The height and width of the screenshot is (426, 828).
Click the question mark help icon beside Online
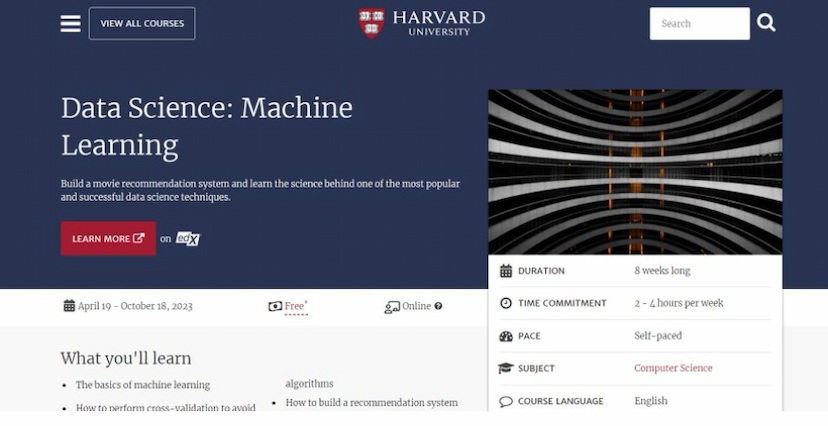click(x=438, y=306)
